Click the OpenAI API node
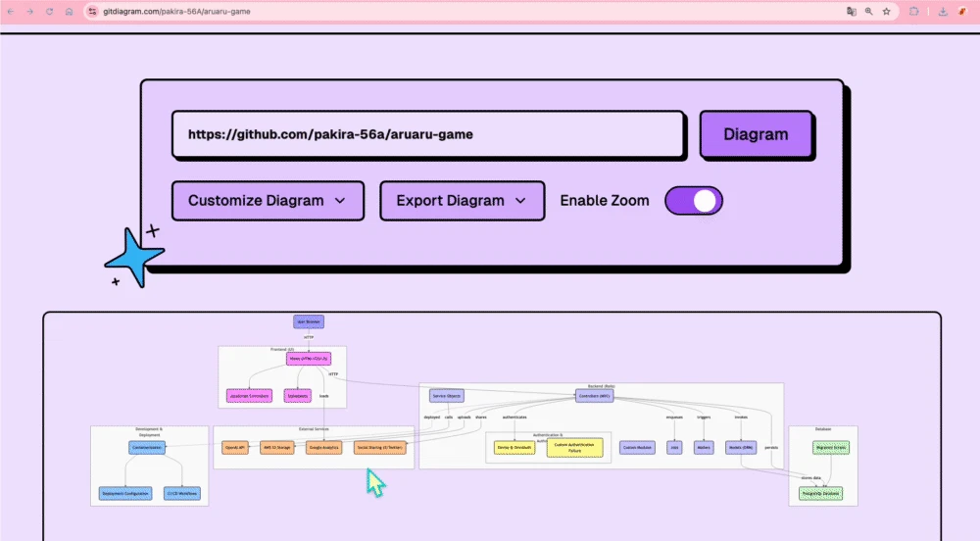 [235, 447]
